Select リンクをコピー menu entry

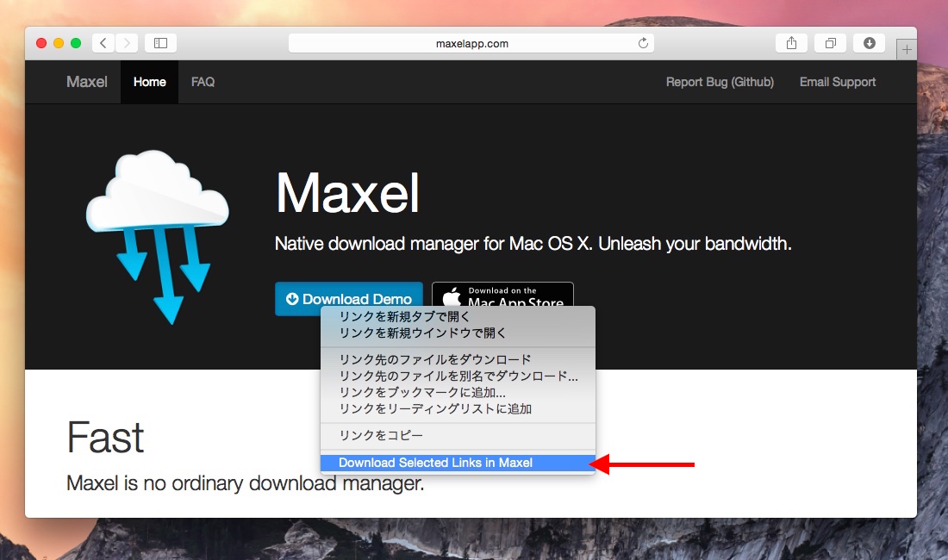[x=458, y=436]
